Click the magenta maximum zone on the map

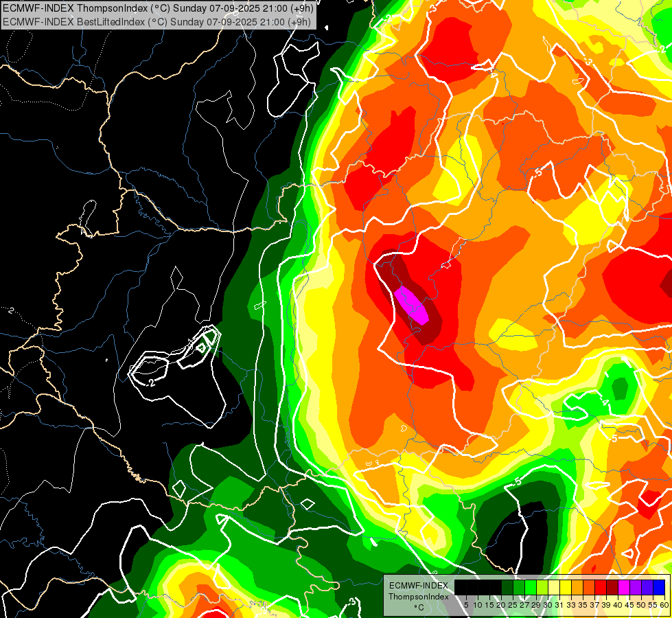[411, 305]
